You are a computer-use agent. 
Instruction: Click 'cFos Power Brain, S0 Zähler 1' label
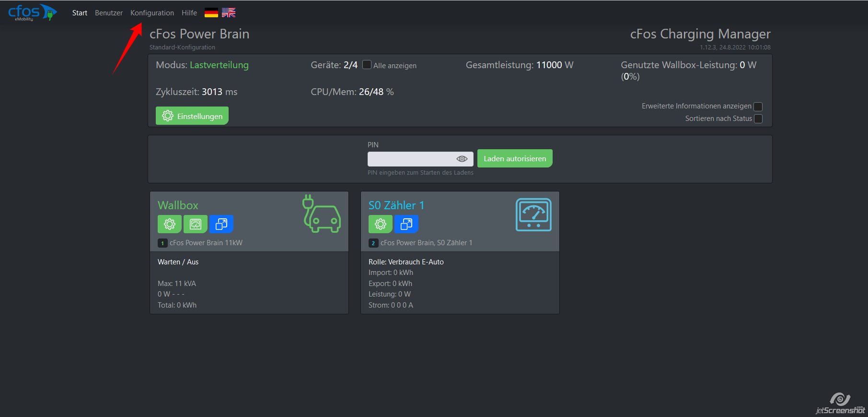426,243
